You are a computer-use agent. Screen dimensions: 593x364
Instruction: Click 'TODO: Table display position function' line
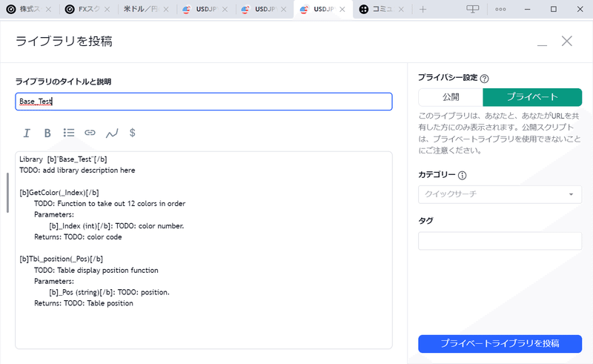[96, 270]
